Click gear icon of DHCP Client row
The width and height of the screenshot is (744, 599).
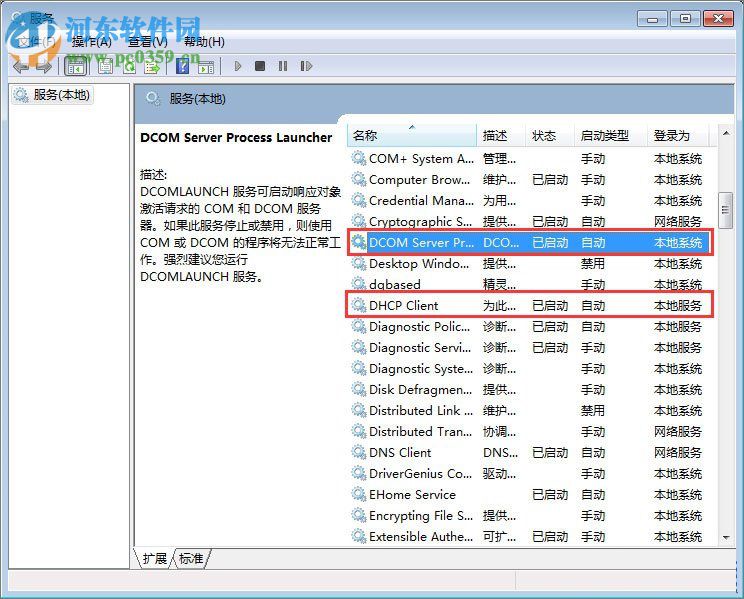[359, 305]
